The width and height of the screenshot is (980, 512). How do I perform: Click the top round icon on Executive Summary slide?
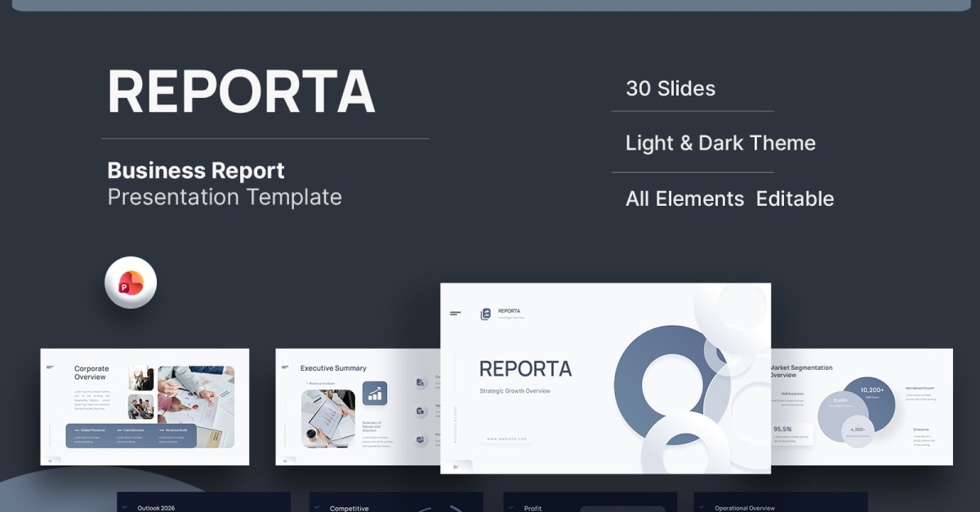(421, 382)
